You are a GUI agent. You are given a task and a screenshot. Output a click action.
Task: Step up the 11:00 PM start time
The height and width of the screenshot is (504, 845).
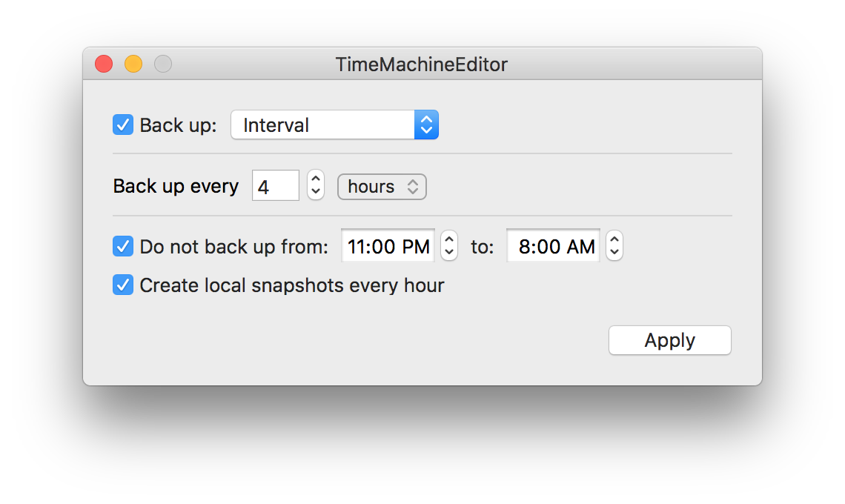point(449,239)
